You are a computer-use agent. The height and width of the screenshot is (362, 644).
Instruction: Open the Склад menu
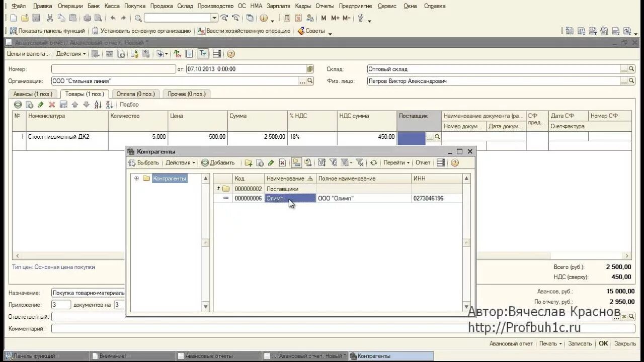point(185,6)
